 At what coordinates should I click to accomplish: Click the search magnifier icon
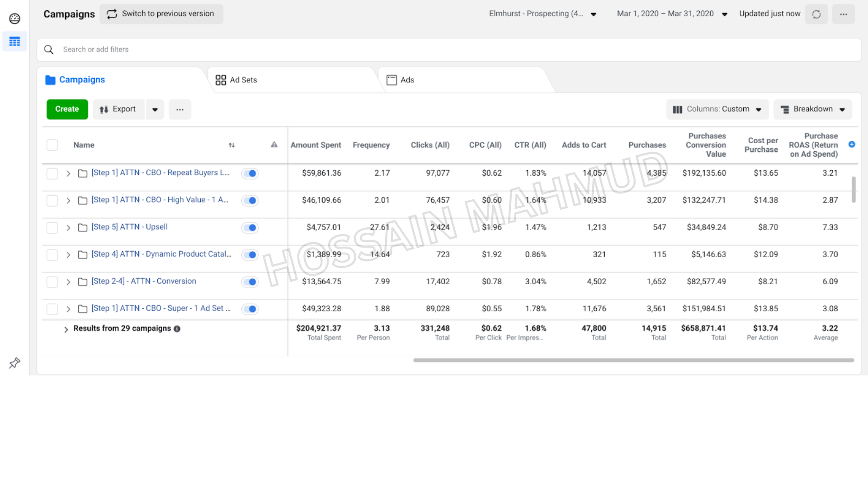coord(49,49)
